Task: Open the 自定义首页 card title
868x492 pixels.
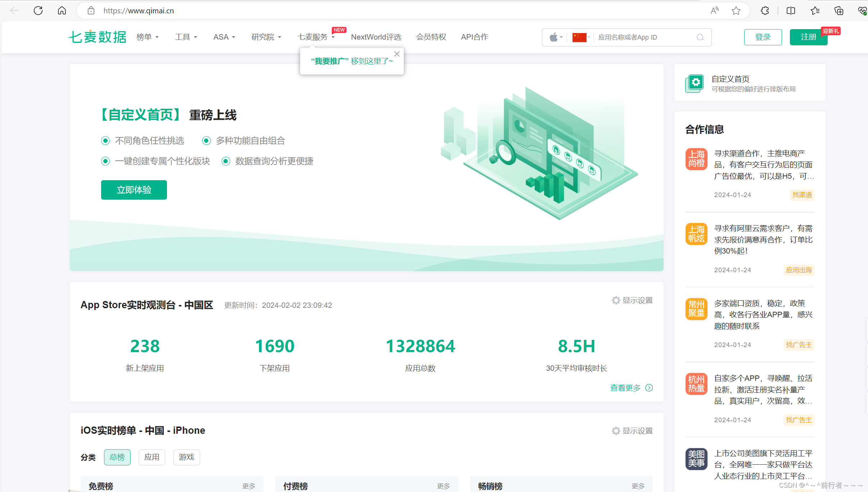Action: (731, 79)
